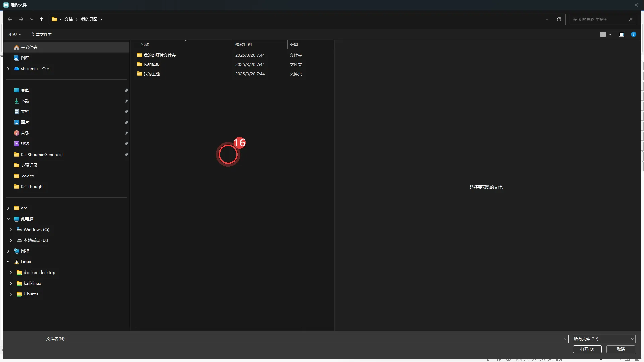644x362 pixels.
Task: Open view options dropdown arrow
Action: coord(610,34)
